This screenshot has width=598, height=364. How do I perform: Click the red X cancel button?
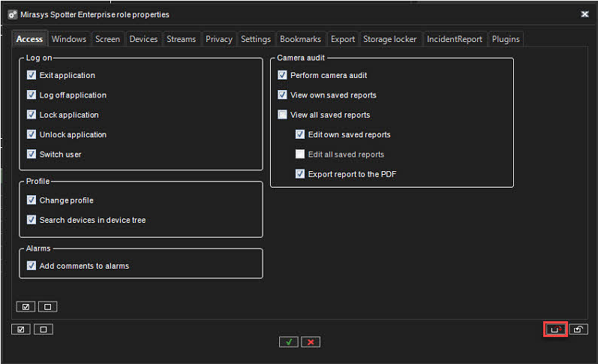pos(311,341)
